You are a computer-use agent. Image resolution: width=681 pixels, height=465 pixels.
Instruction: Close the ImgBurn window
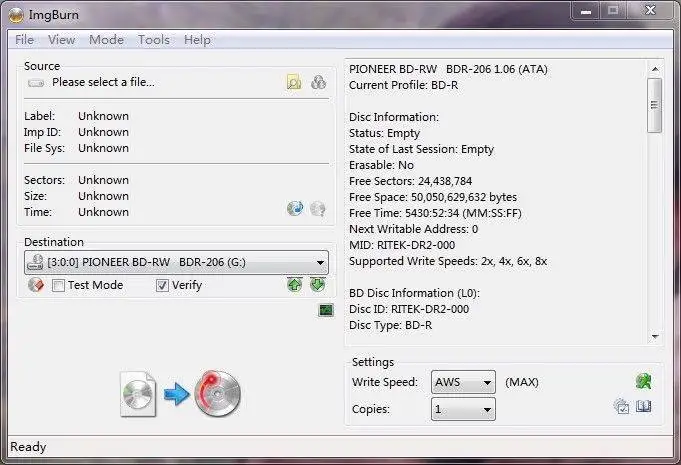650,10
